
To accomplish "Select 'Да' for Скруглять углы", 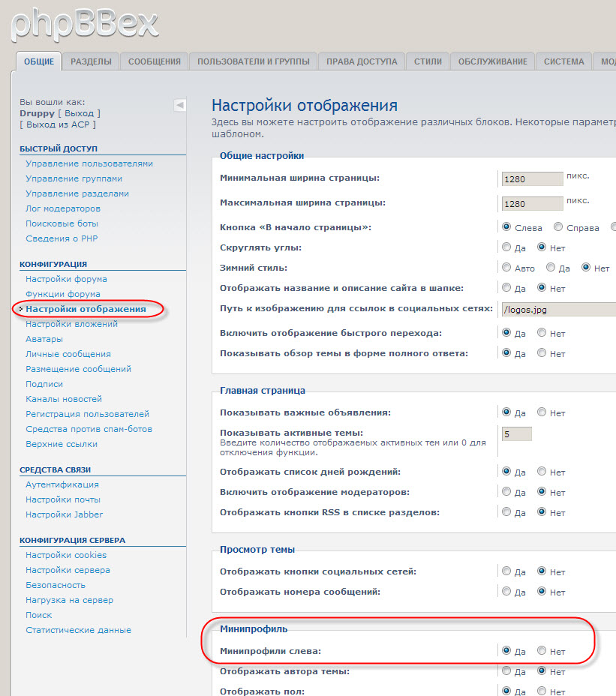I will point(506,247).
